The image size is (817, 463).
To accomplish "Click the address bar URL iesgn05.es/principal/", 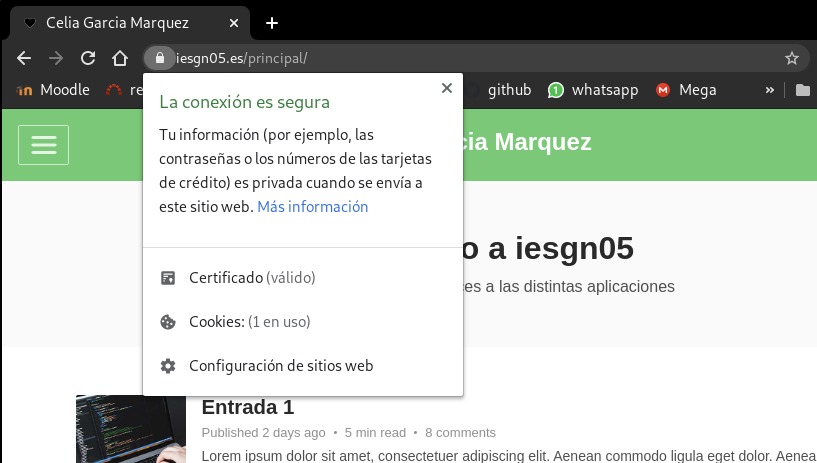I will coord(241,58).
